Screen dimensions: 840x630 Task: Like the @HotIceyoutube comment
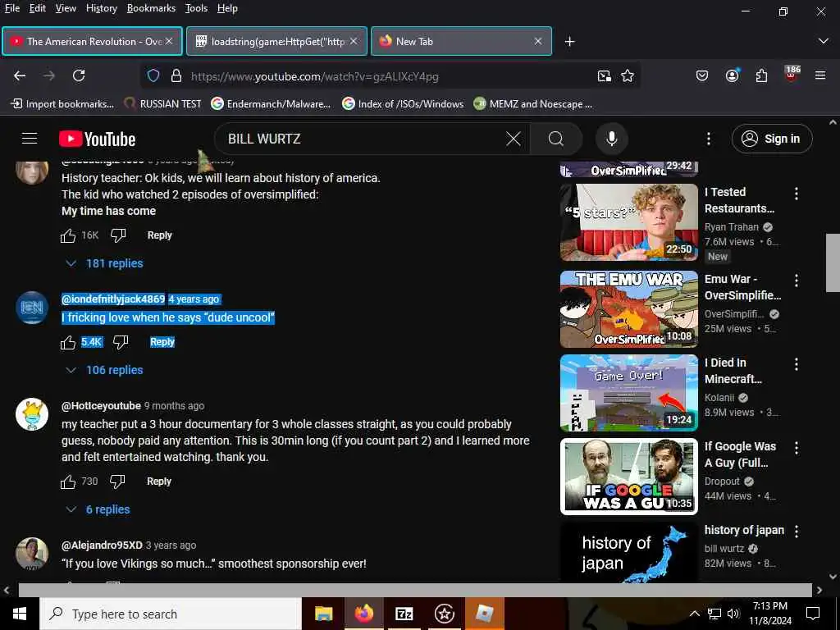(x=68, y=482)
